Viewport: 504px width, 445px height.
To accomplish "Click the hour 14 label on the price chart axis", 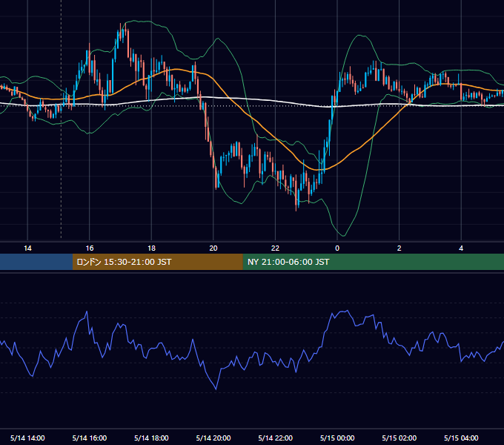I will pyautogui.click(x=27, y=248).
